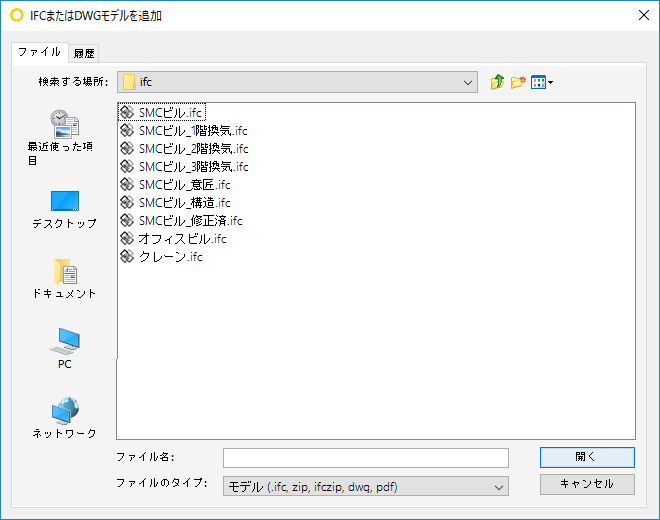Image resolution: width=660 pixels, height=520 pixels.
Task: Click the file icon of オフィスビル.ifc
Action: click(127, 238)
